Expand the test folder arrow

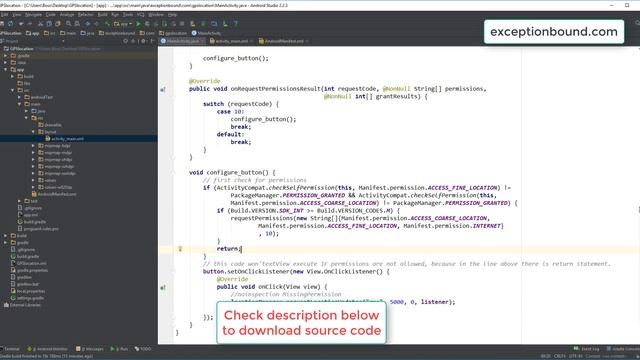click(x=19, y=201)
